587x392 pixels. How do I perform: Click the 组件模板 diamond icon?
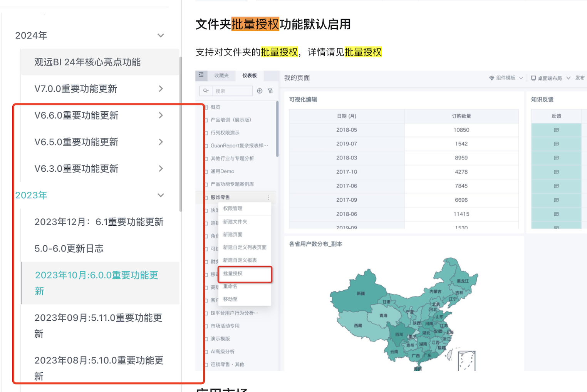coord(492,78)
